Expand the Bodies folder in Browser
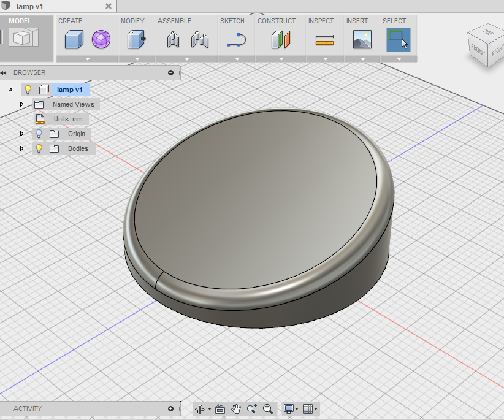The width and height of the screenshot is (504, 420). coord(22,148)
